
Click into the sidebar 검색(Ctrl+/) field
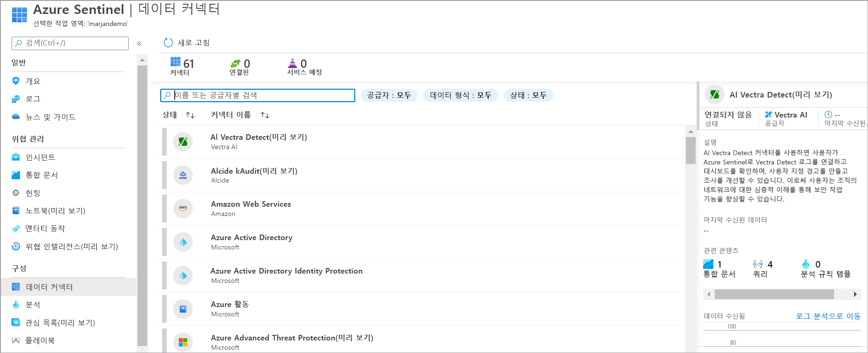[70, 43]
